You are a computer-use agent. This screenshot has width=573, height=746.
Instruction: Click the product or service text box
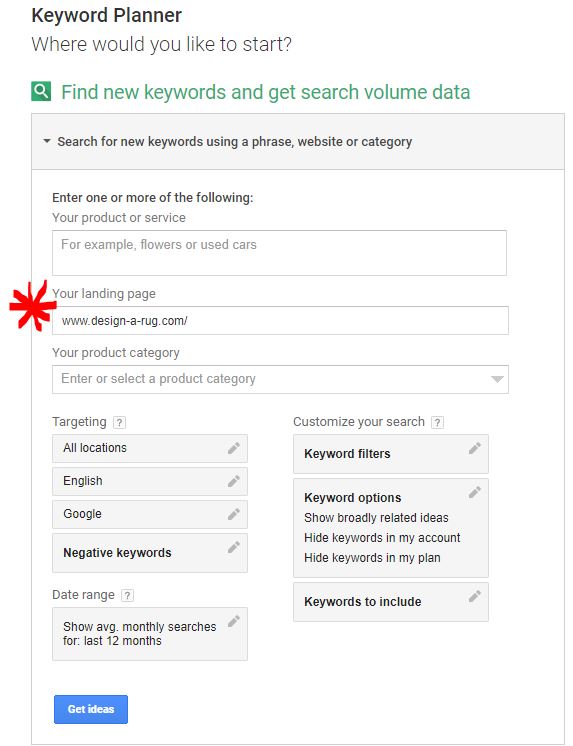[x=279, y=253]
